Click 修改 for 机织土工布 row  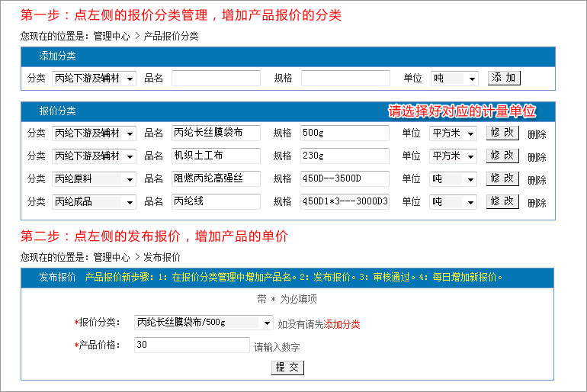502,156
